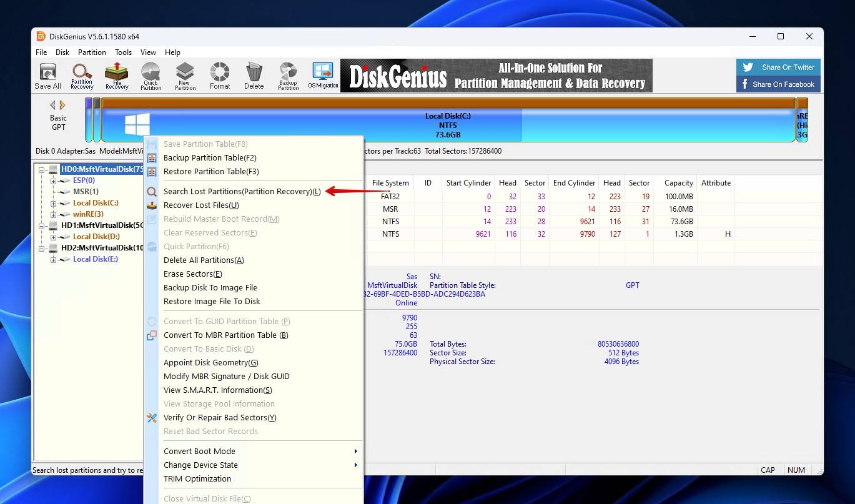Expand the Convert Boot Mode submenu
Image resolution: width=855 pixels, height=504 pixels.
click(x=254, y=452)
